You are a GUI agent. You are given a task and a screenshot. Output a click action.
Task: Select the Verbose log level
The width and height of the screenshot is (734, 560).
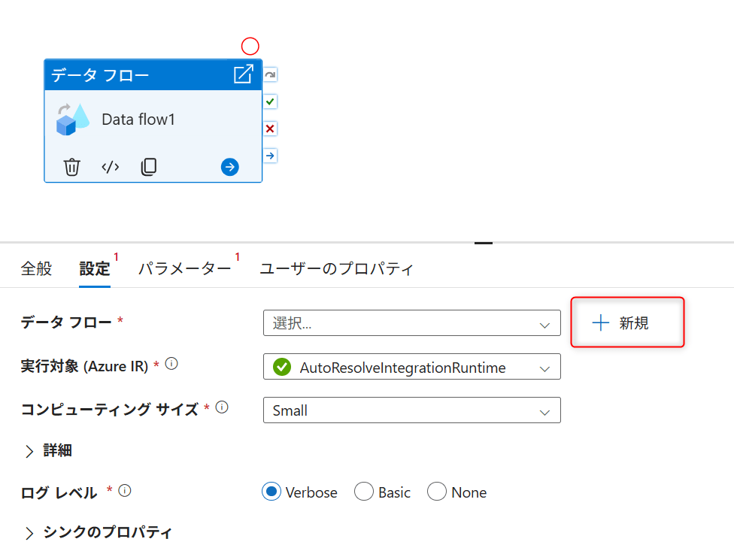271,492
